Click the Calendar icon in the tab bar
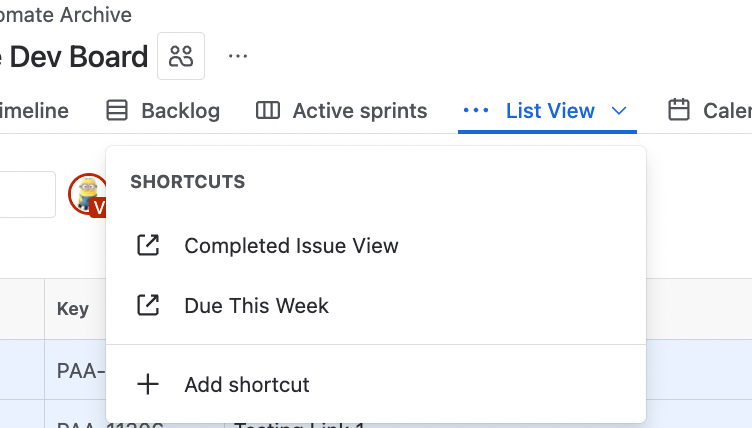The image size is (752, 428). pos(679,110)
